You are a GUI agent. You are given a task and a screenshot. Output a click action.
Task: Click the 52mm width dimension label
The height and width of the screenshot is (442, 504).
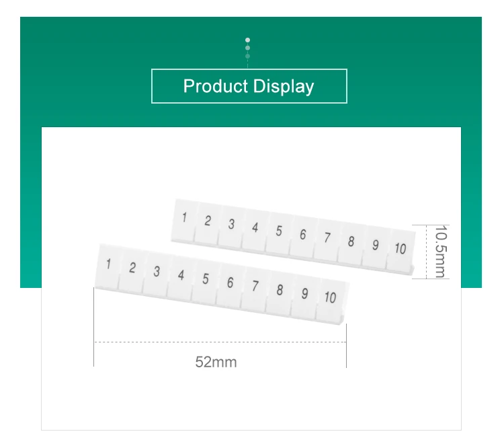216,362
